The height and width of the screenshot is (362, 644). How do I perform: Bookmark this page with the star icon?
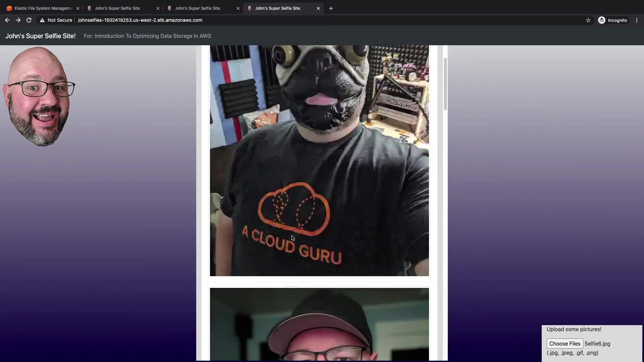click(x=588, y=20)
